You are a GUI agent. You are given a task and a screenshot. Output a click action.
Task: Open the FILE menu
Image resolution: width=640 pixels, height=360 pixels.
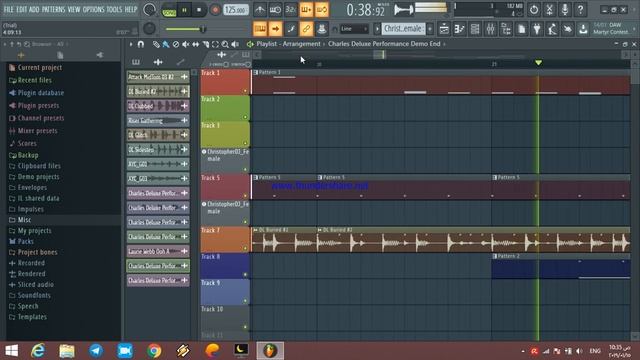click(9, 9)
